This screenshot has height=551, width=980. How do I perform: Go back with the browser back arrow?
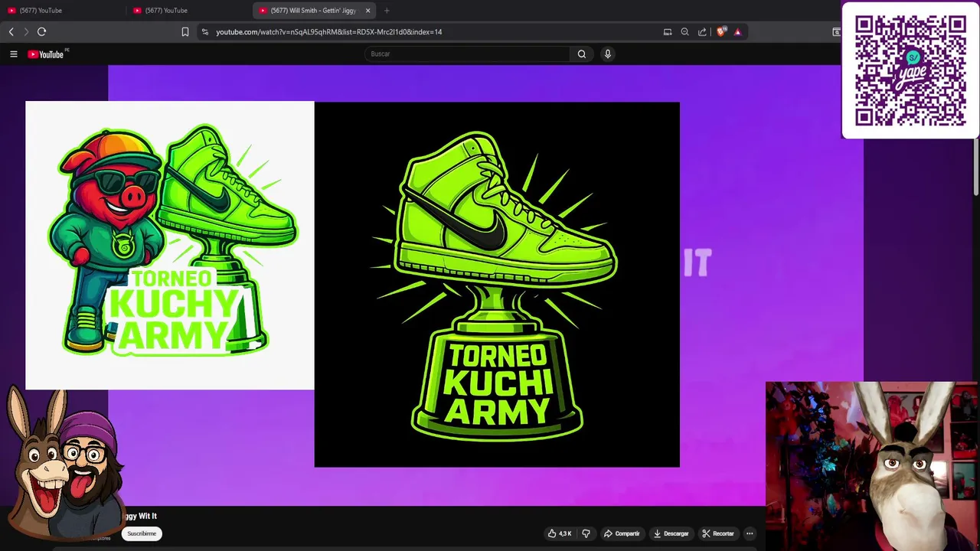coord(11,31)
